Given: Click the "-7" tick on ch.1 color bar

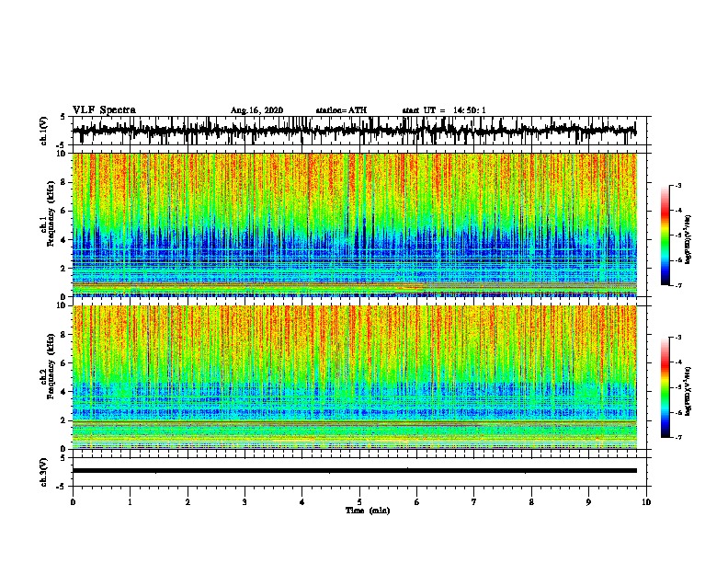Looking at the screenshot, I should 678,285.
